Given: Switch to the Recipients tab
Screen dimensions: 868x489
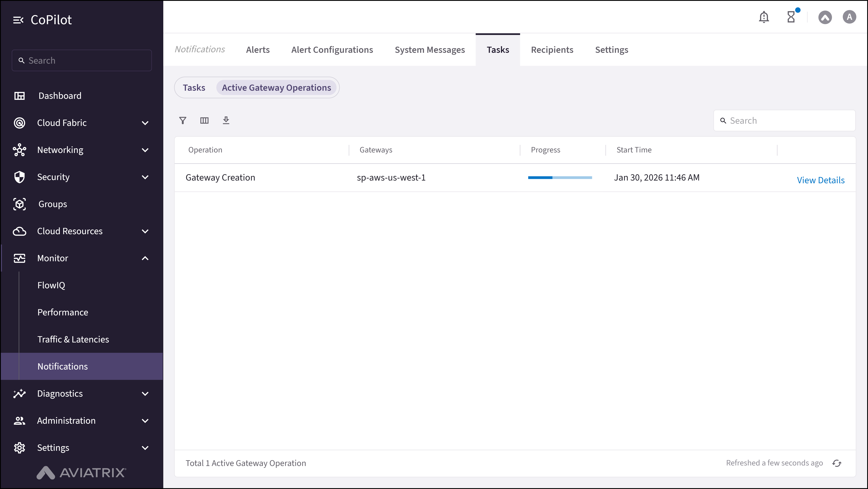Looking at the screenshot, I should pyautogui.click(x=552, y=50).
